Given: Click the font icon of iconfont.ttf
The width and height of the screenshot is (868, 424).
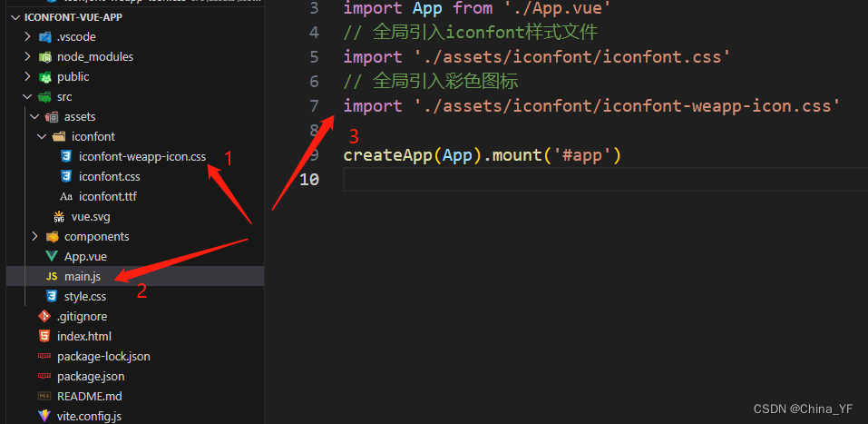Looking at the screenshot, I should [66, 197].
